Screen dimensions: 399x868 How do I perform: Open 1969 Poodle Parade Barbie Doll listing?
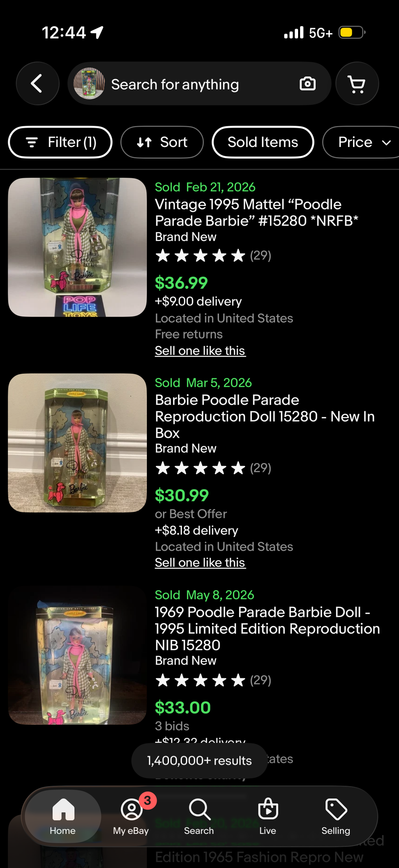pos(267,628)
